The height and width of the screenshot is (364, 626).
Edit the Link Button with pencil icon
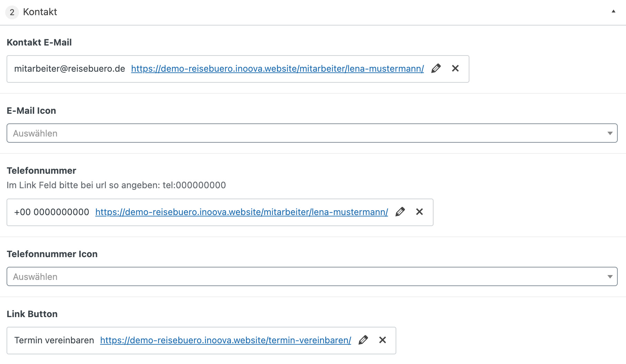[363, 340]
